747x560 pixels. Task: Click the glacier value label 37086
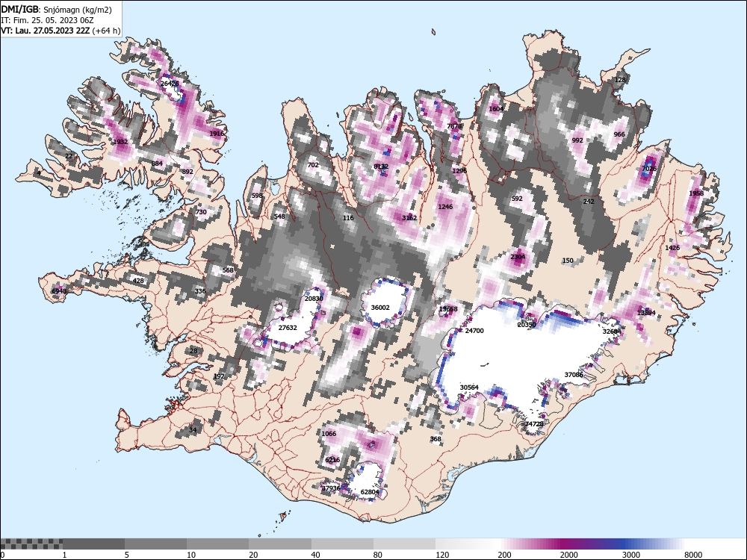[x=574, y=376]
